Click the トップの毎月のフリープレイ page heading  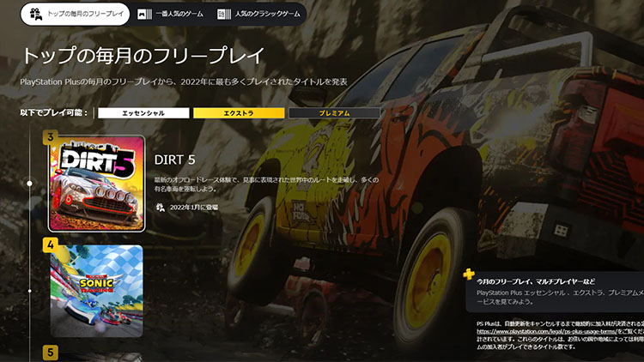click(x=143, y=56)
